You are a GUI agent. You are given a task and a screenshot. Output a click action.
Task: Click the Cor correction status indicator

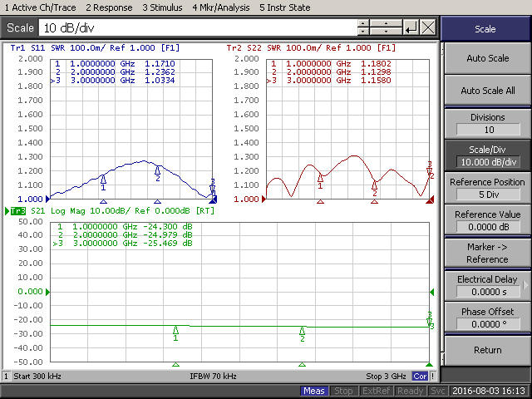(420, 377)
